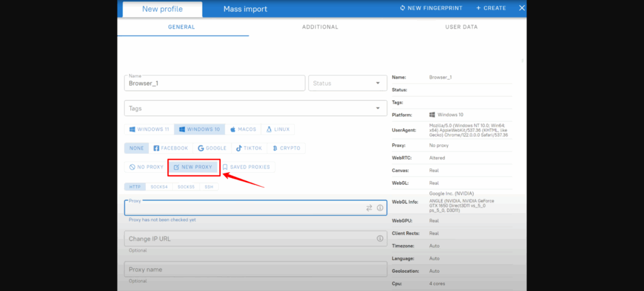The width and height of the screenshot is (644, 291).
Task: Select Linux platform
Action: click(278, 129)
